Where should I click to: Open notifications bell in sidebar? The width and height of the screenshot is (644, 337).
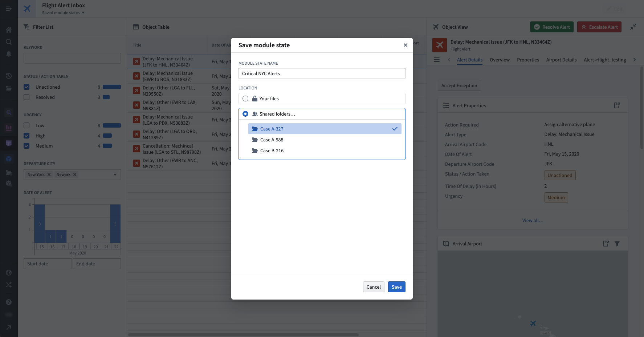(9, 54)
